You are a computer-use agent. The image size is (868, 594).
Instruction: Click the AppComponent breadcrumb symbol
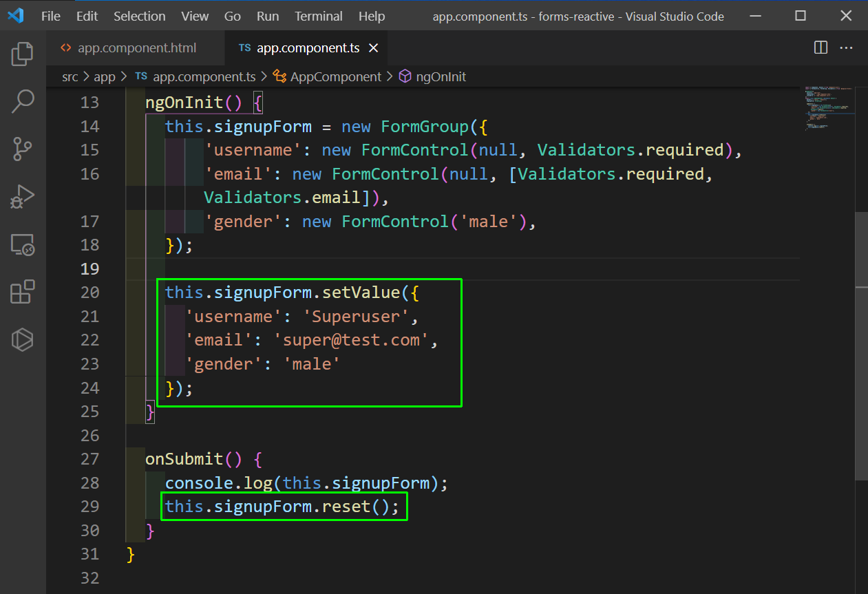(x=328, y=76)
